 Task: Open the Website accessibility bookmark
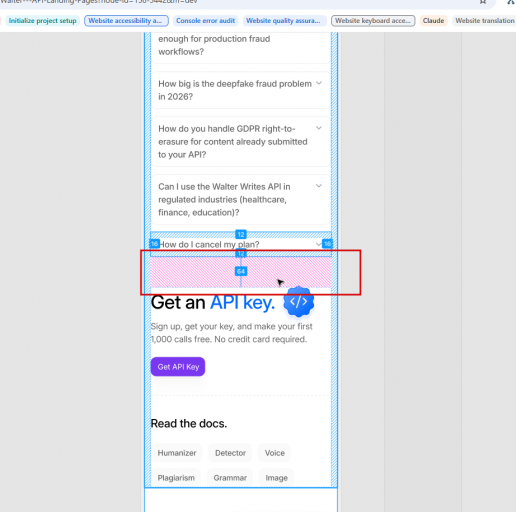point(126,21)
